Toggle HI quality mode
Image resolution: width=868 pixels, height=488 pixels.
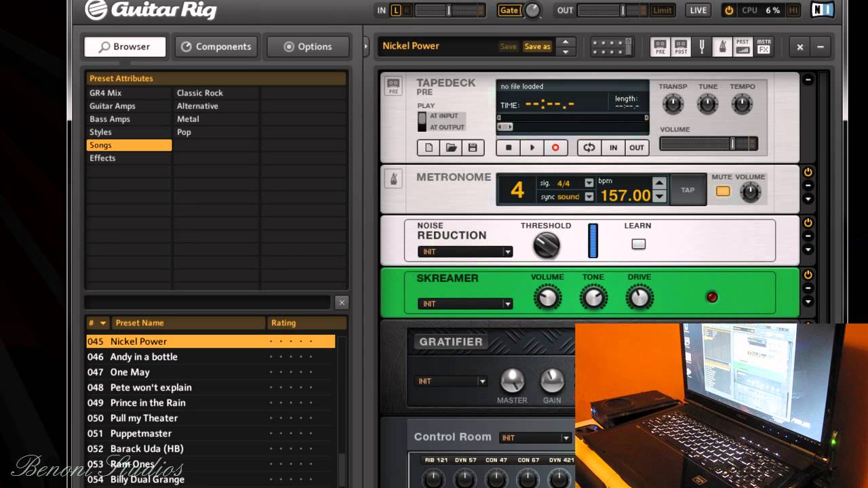(x=793, y=10)
